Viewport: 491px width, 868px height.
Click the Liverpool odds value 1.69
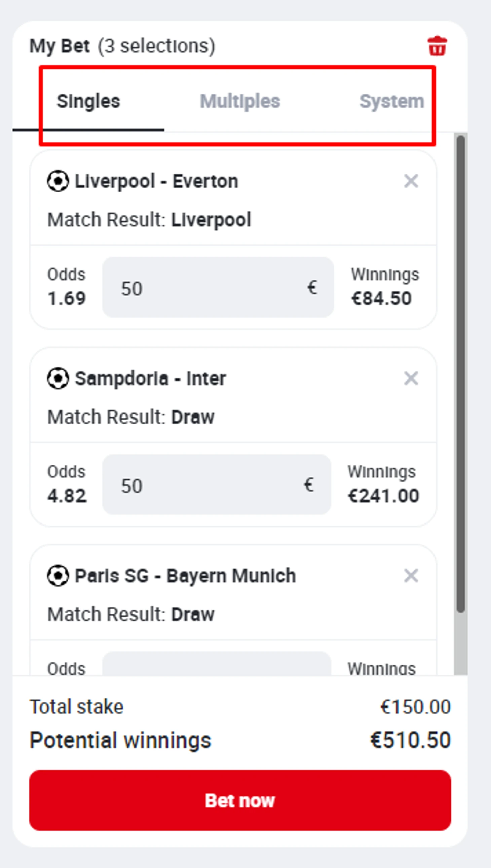(67, 298)
